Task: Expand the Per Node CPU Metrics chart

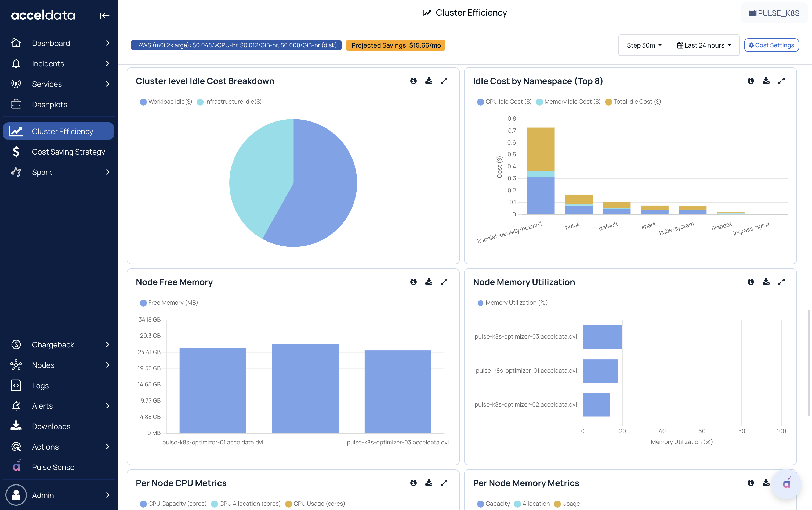Action: pyautogui.click(x=444, y=483)
